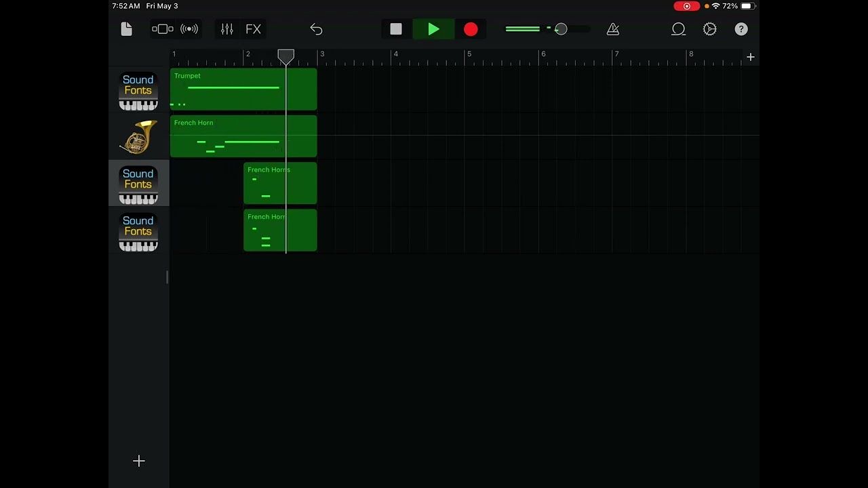Screen dimensions: 868x488
Task: Tap the Wi-Fi icon in status bar
Action: (x=715, y=6)
